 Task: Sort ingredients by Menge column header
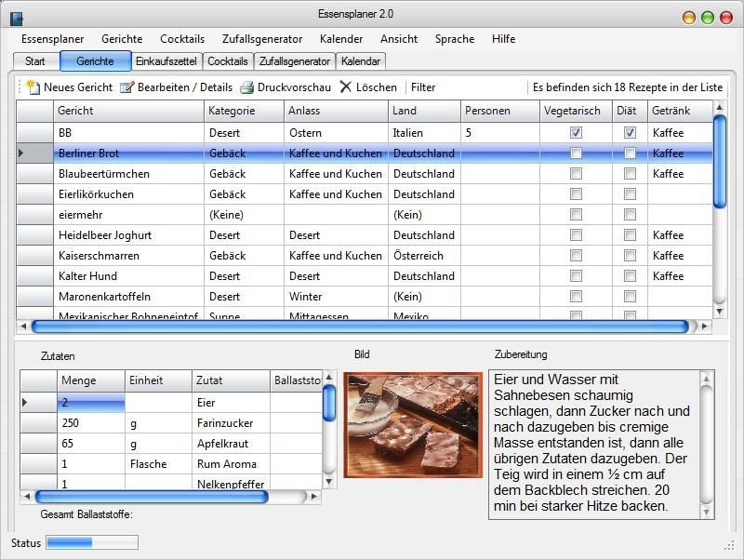(x=91, y=380)
